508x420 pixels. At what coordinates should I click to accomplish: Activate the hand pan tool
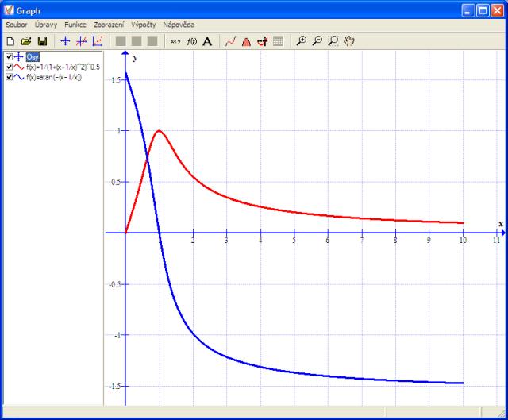(348, 40)
